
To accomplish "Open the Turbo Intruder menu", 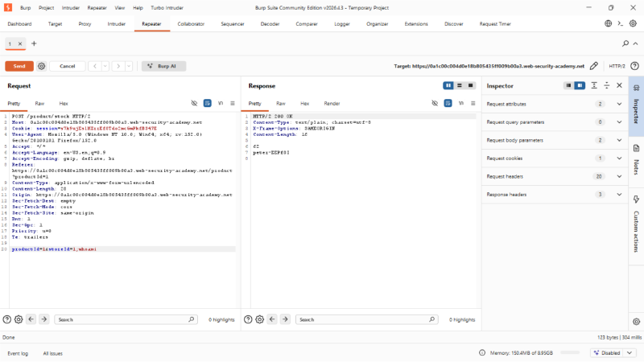I will pos(167,8).
